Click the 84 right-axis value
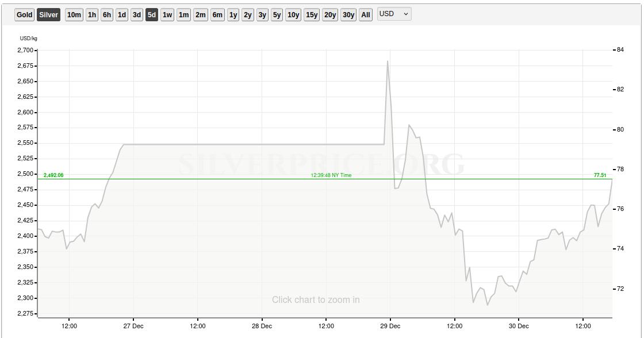644x338 pixels. pos(620,49)
